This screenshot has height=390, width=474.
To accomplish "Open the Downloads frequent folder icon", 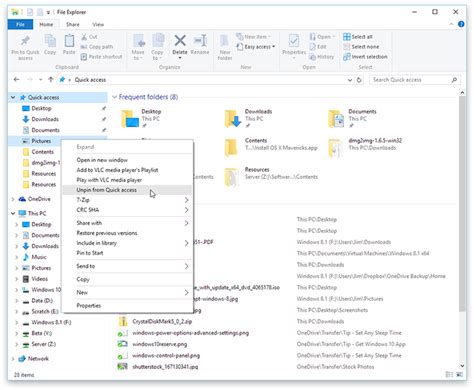I will point(233,119).
